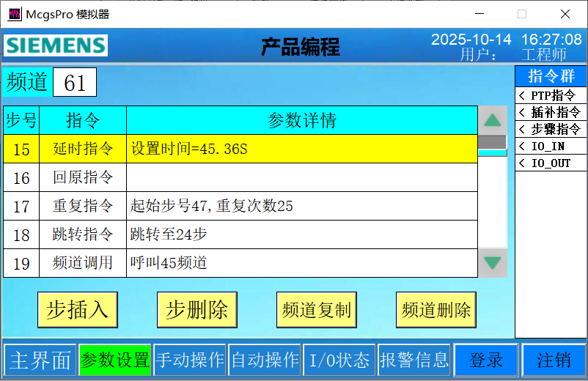The height and width of the screenshot is (381, 588).
Task: Switch to the 手动操作 tab
Action: click(x=191, y=360)
